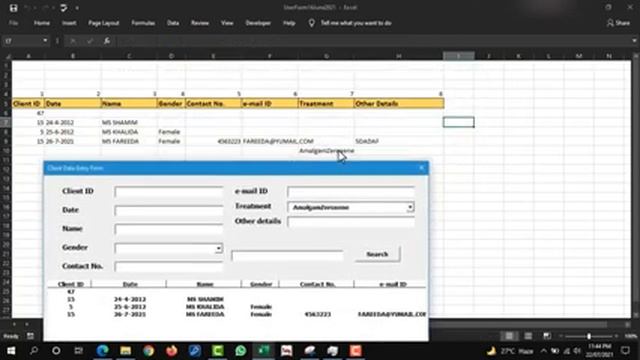Open the View ribbon tab

(x=227, y=23)
